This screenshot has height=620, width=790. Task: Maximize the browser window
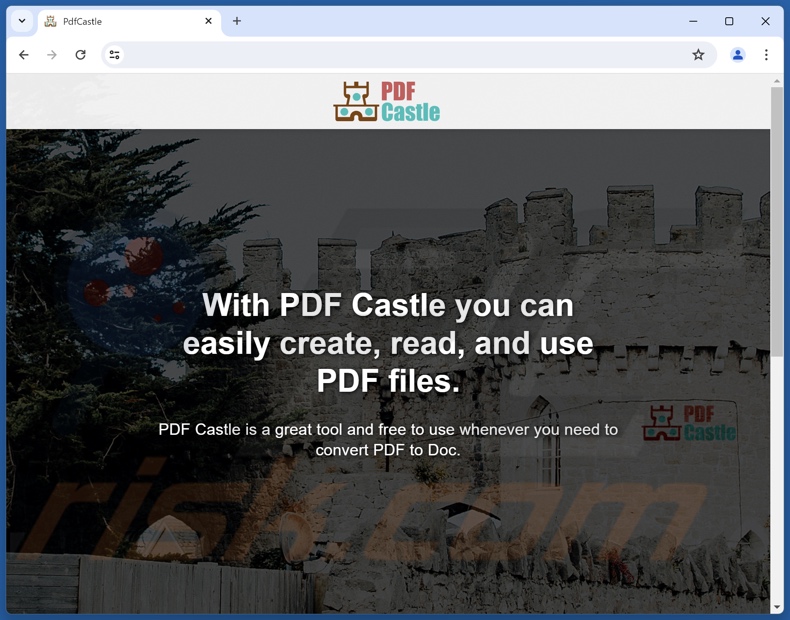point(729,21)
